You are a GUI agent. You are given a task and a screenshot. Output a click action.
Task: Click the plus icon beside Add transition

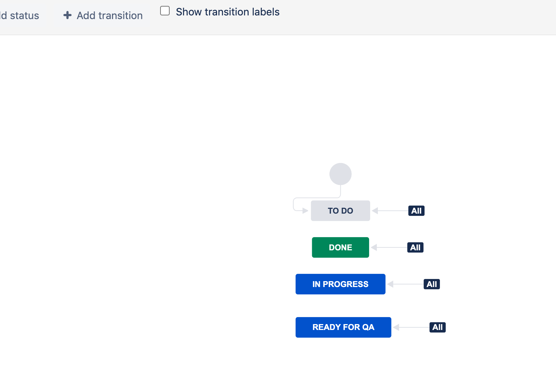click(67, 15)
